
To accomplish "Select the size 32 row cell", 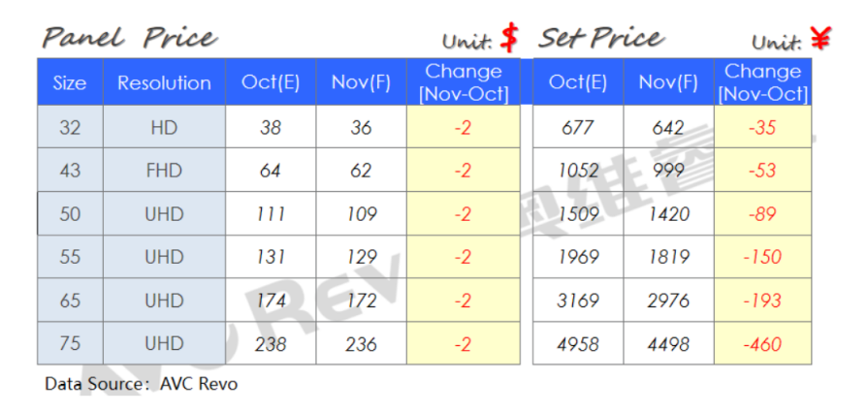I will (x=70, y=127).
